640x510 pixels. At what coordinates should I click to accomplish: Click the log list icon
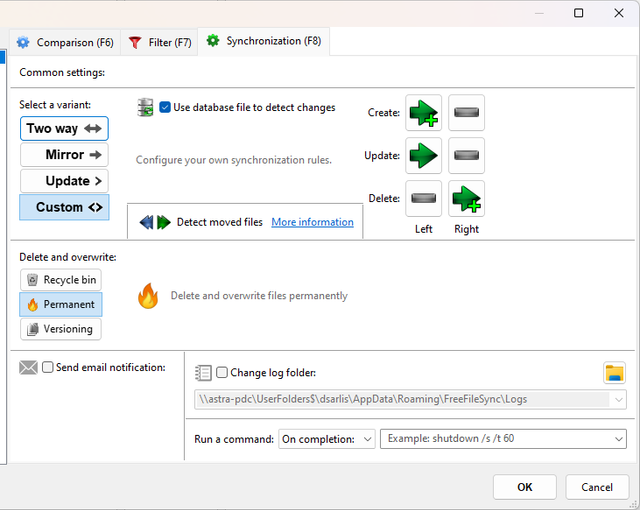[x=203, y=373]
